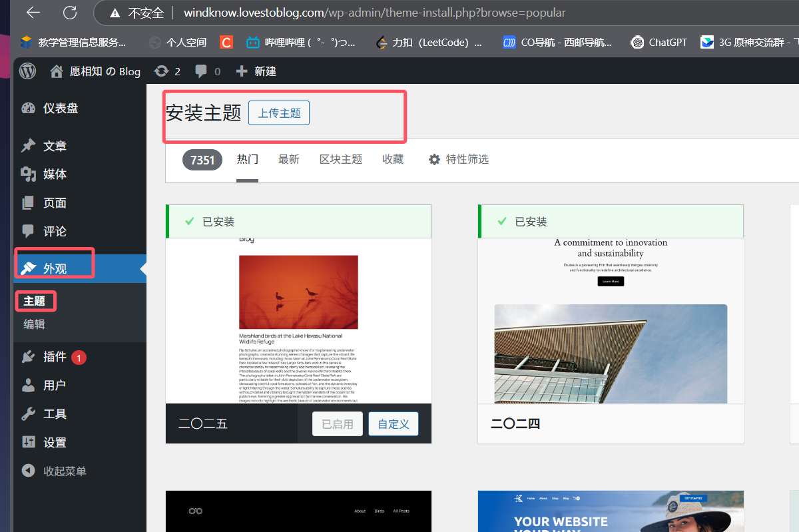Switch to the 收藏 tab
Image resolution: width=799 pixels, height=532 pixels.
coord(393,159)
